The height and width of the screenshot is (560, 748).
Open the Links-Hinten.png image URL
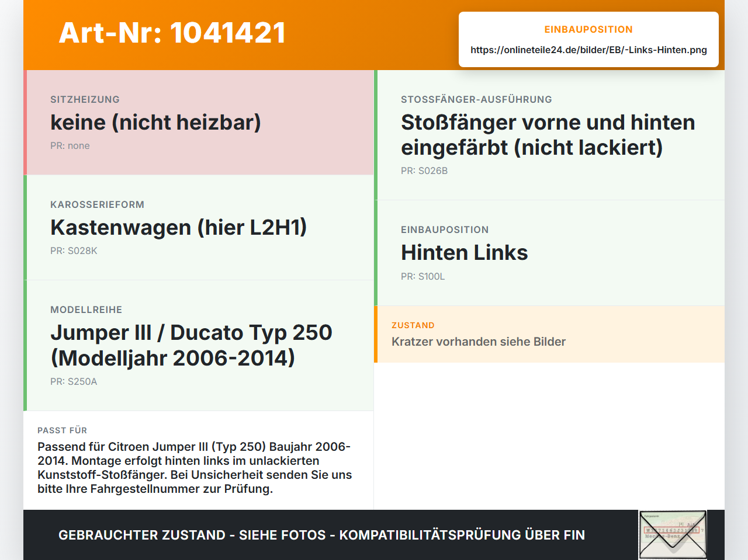tap(588, 50)
